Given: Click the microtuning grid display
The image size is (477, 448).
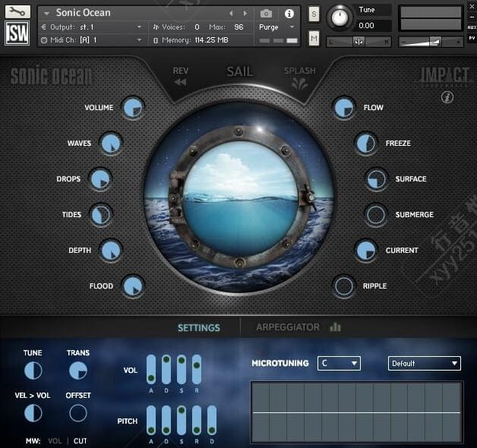Looking at the screenshot, I should 356,412.
